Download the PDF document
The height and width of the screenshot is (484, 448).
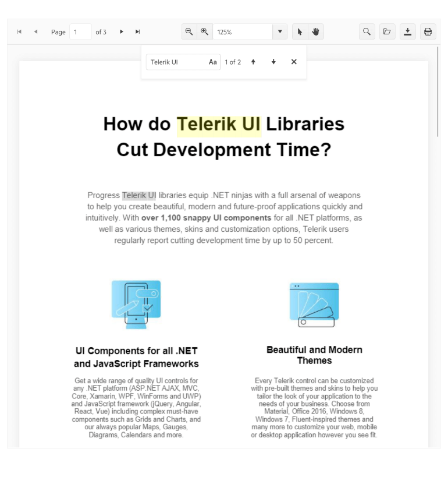click(408, 32)
